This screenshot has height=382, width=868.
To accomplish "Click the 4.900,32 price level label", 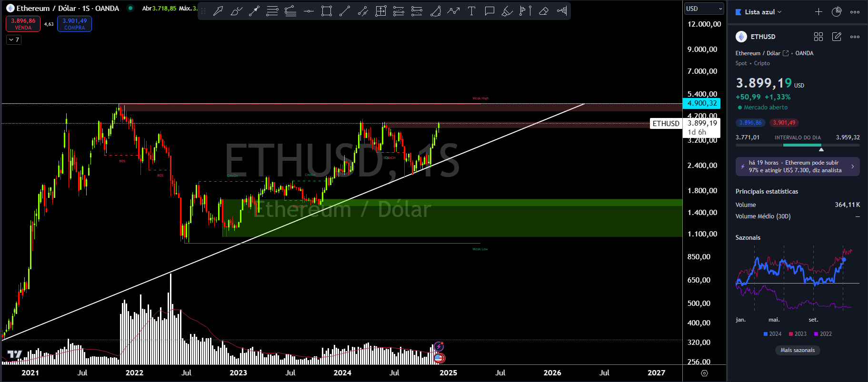I will click(702, 103).
